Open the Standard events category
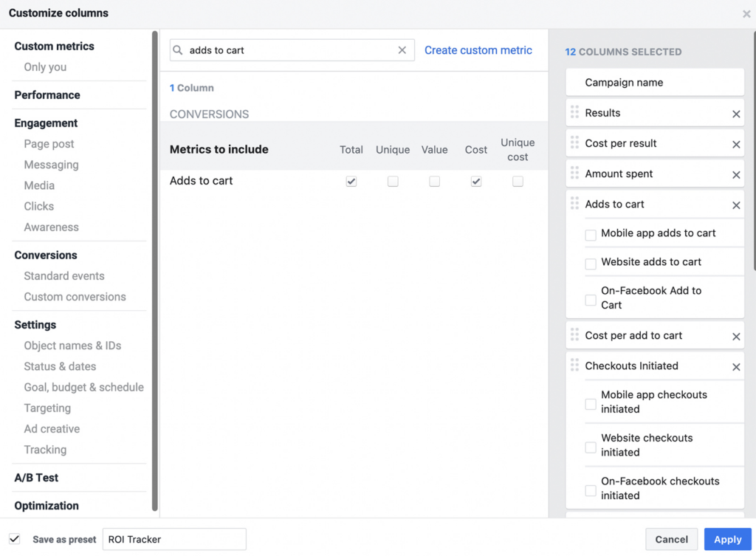 coord(64,276)
